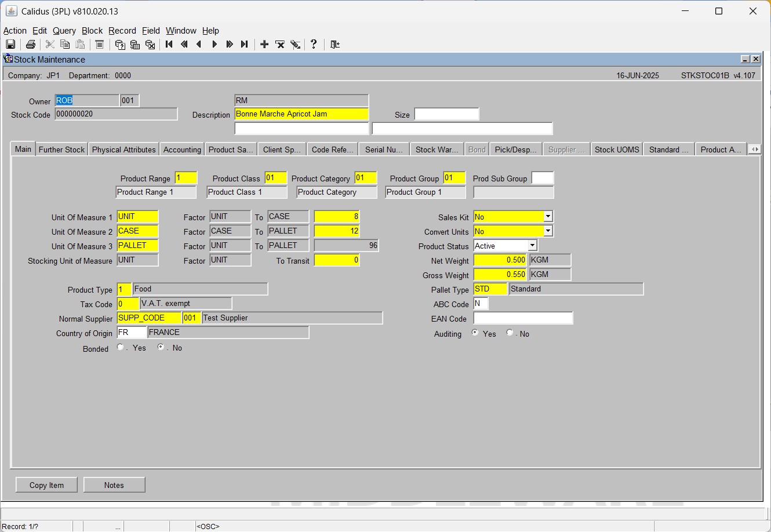771x532 pixels.
Task: Click the Exit door icon
Action: [334, 44]
